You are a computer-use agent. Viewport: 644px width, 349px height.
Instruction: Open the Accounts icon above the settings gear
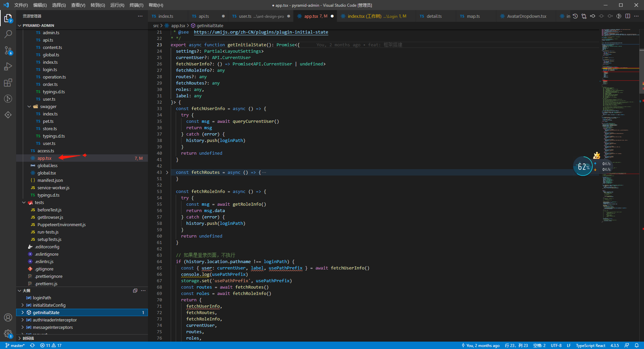(8, 317)
